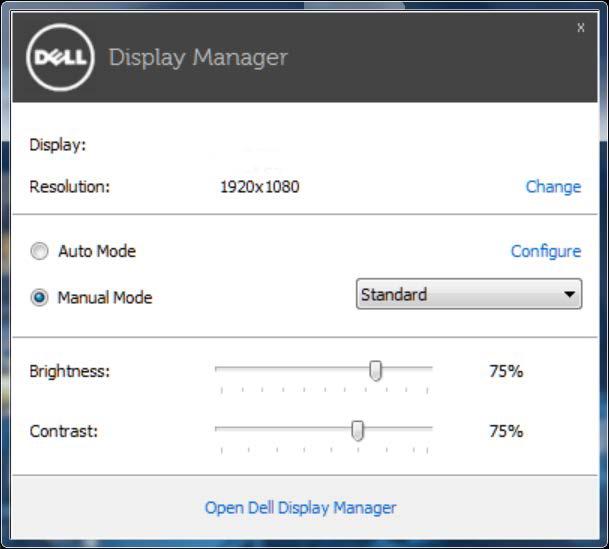This screenshot has width=609, height=549.
Task: Click the Contrast 75% value
Action: (506, 431)
